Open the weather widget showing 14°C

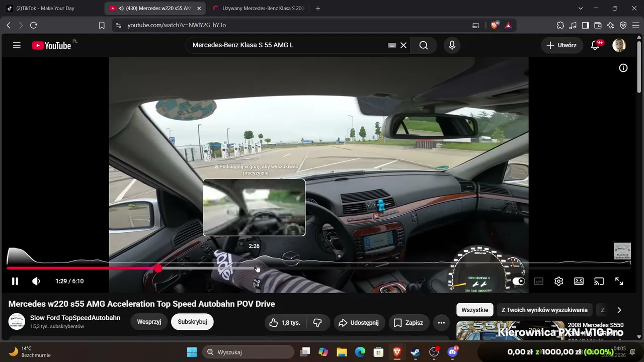[x=30, y=352]
